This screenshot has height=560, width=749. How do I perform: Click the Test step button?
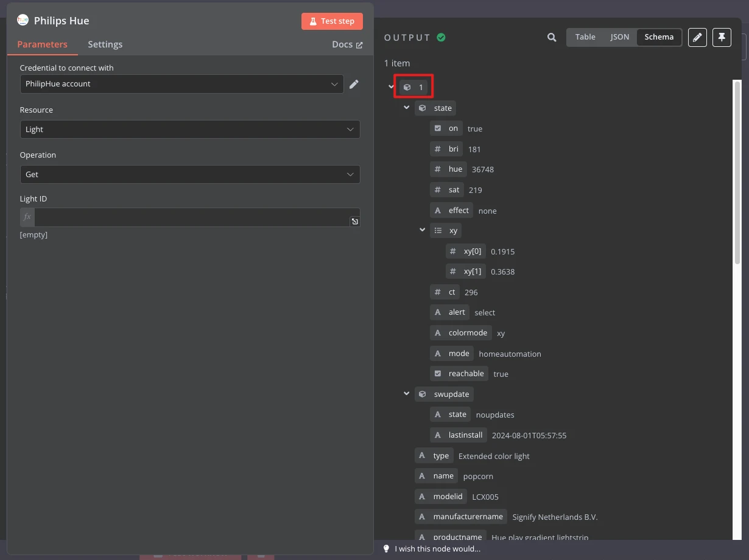coord(332,21)
